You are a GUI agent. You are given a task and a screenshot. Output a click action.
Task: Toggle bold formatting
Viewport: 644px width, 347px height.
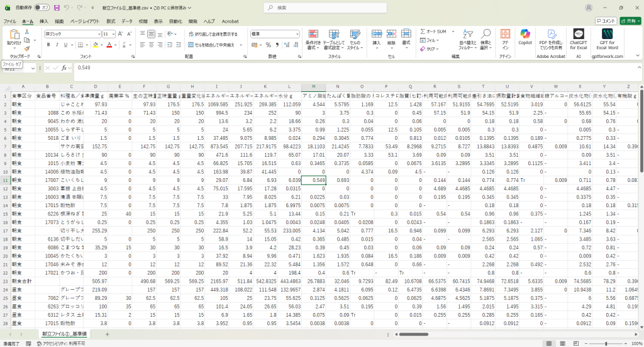(48, 45)
